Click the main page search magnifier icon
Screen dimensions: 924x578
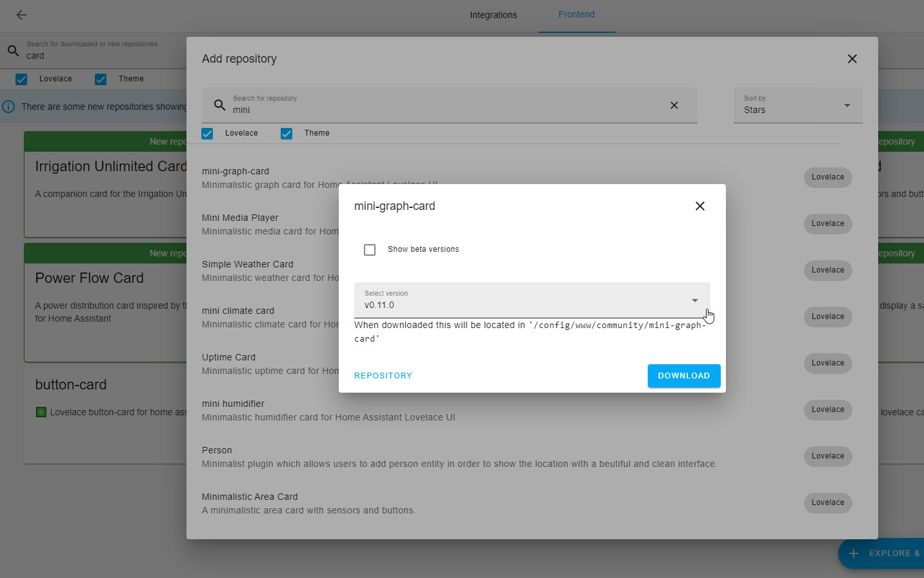13,50
